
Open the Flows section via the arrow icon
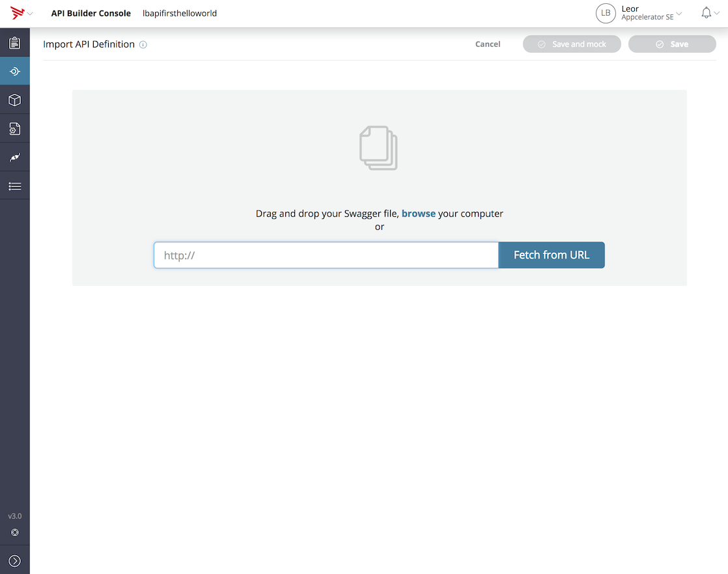tap(14, 156)
